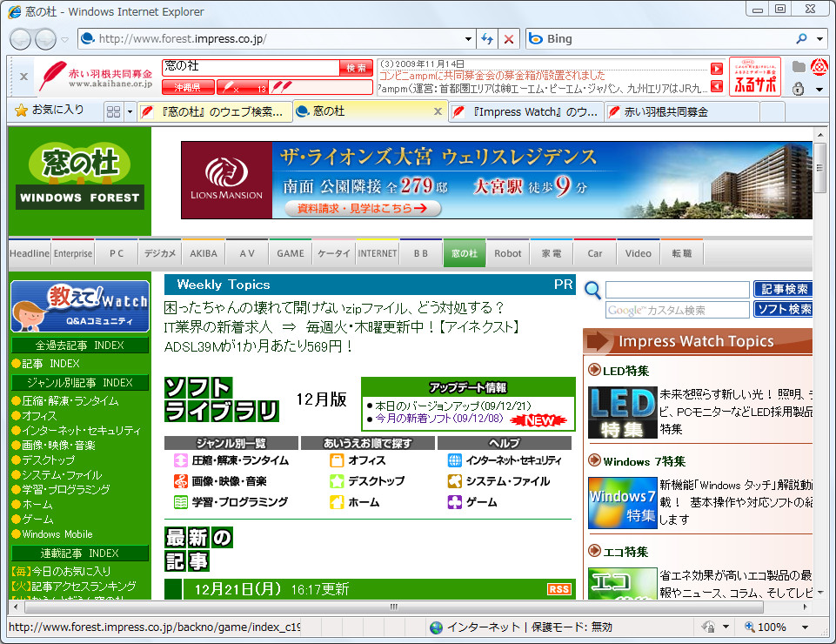Click the ソフト検索 button
The height and width of the screenshot is (644, 836).
(783, 309)
